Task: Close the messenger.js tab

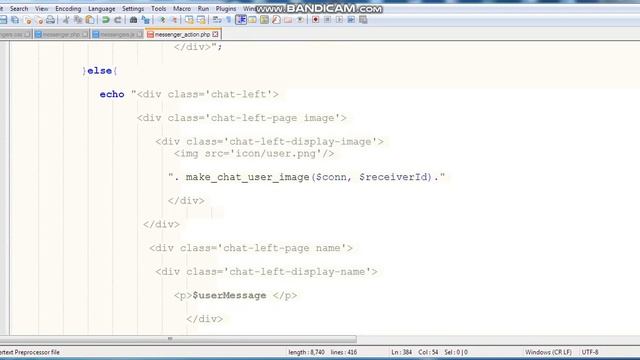Action: coord(140,35)
